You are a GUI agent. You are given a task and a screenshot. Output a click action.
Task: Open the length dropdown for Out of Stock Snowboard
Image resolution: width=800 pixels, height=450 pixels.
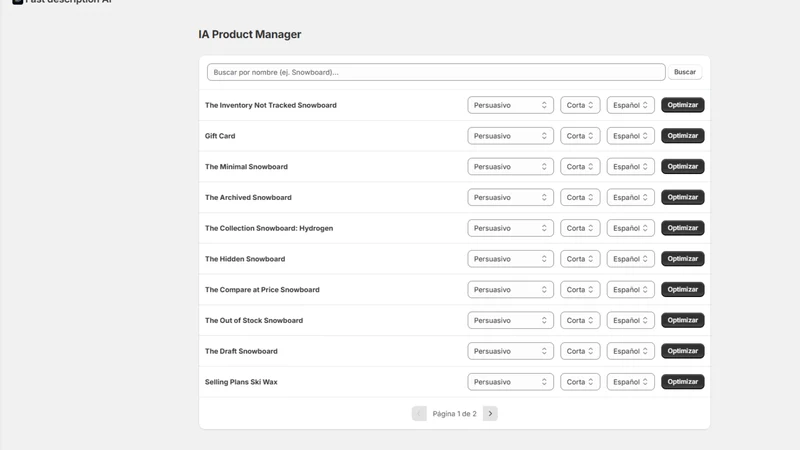tap(580, 320)
